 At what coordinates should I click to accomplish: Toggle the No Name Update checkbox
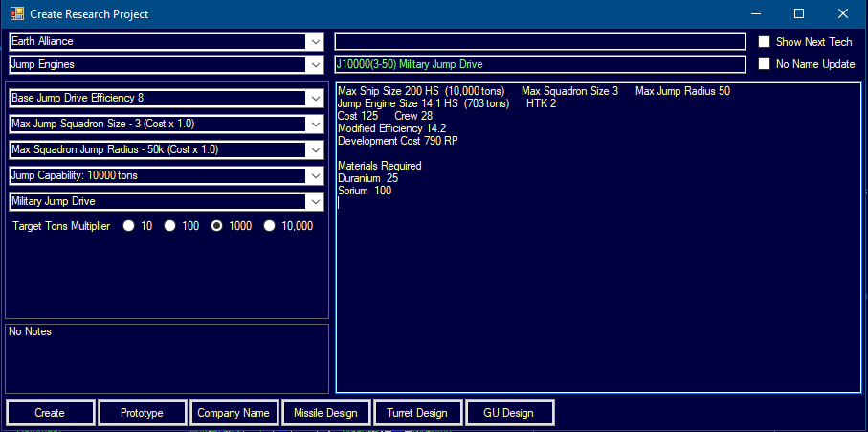point(764,63)
